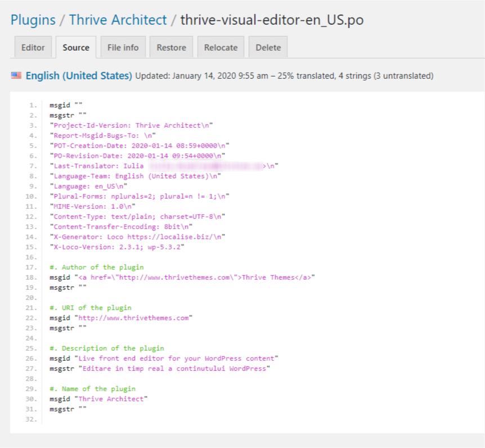Screen dimensions: 485x448
Task: Select the Content-Type charset line
Action: point(138,217)
